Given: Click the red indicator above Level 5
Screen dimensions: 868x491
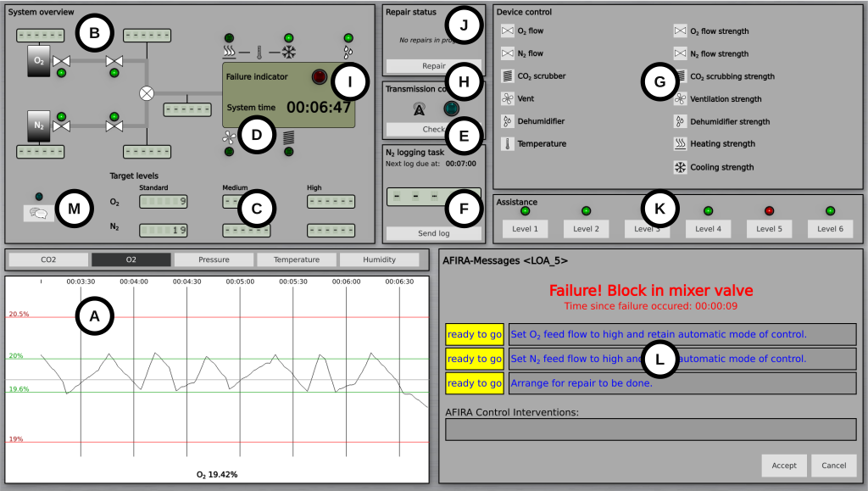Looking at the screenshot, I should click(x=769, y=211).
